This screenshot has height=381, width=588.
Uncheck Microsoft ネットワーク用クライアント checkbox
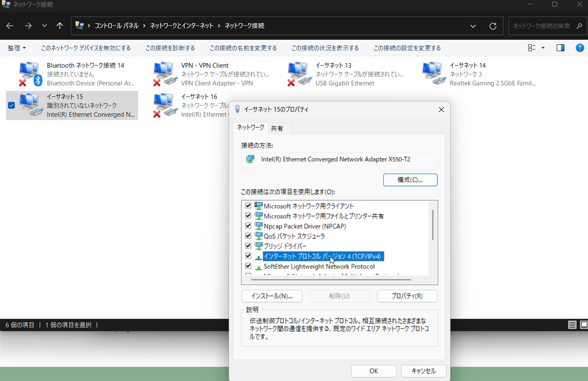[x=248, y=206]
